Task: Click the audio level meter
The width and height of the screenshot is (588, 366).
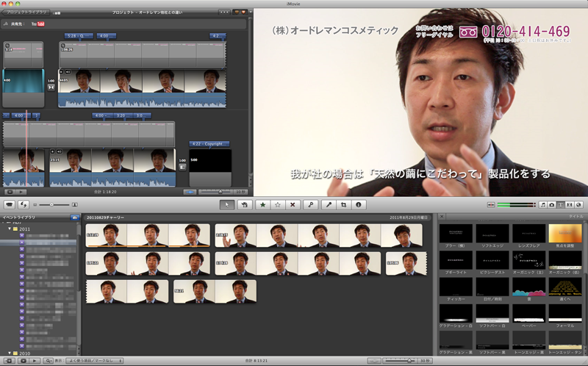Action: 516,205
